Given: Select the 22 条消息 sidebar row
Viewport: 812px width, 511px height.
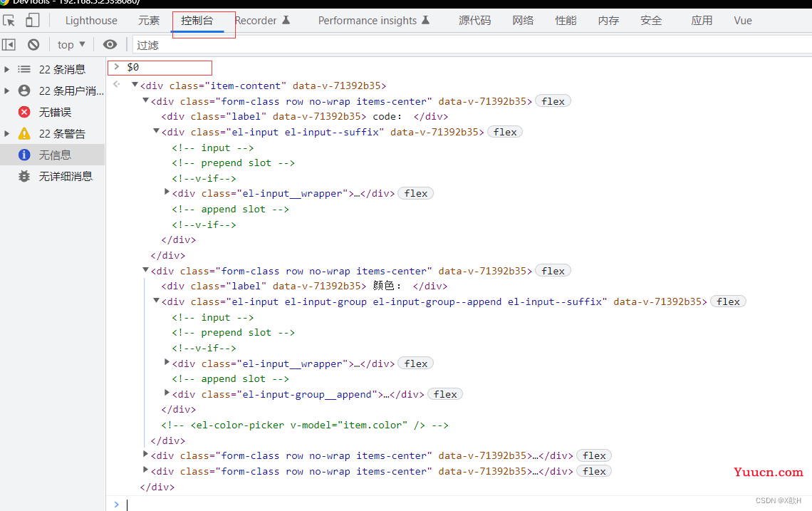Looking at the screenshot, I should pyautogui.click(x=52, y=69).
